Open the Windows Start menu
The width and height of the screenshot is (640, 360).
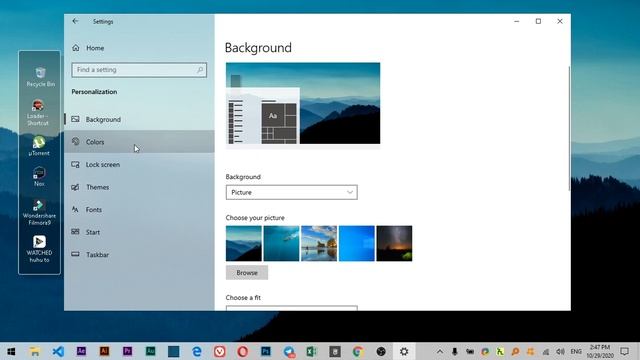point(11,351)
